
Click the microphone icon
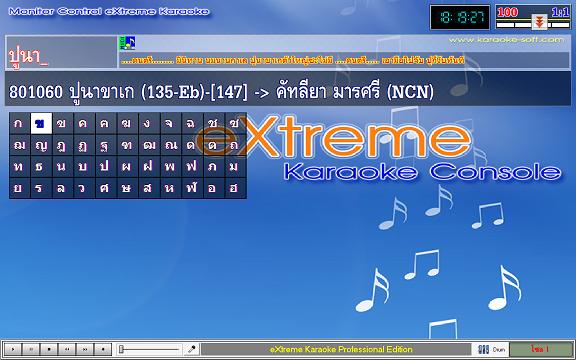click(x=191, y=349)
